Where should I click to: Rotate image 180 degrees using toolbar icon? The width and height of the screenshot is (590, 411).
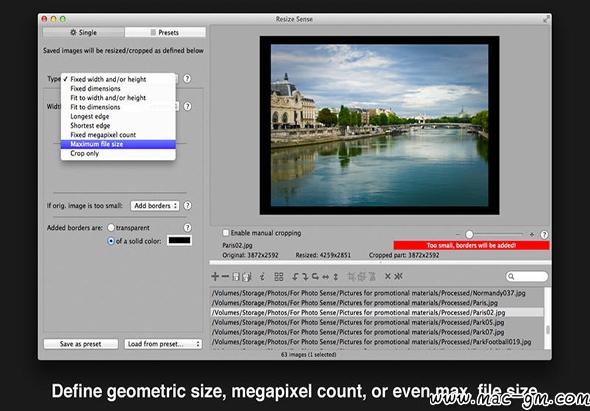315,277
